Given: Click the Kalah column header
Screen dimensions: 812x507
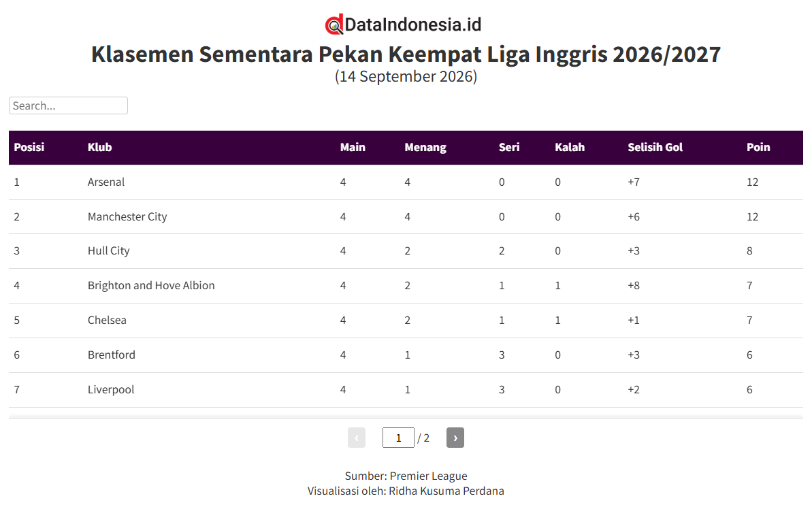Looking at the screenshot, I should click(x=570, y=147).
